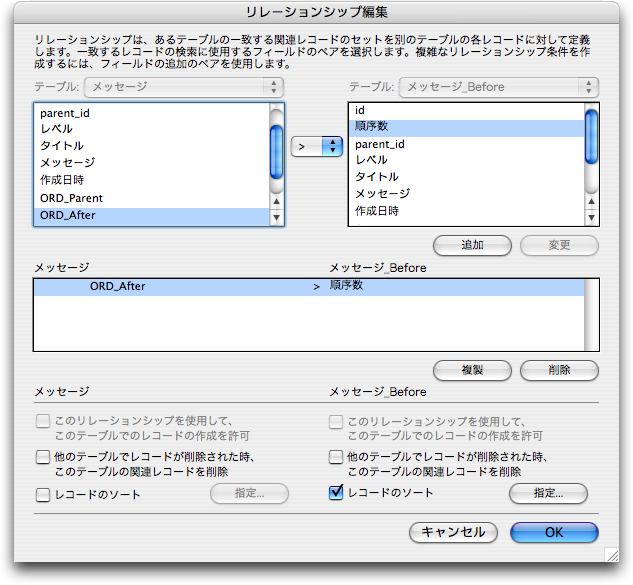Screen dimensions: 633x585
Task: Open the メッセージ_Before table dropdown
Action: [x=498, y=87]
